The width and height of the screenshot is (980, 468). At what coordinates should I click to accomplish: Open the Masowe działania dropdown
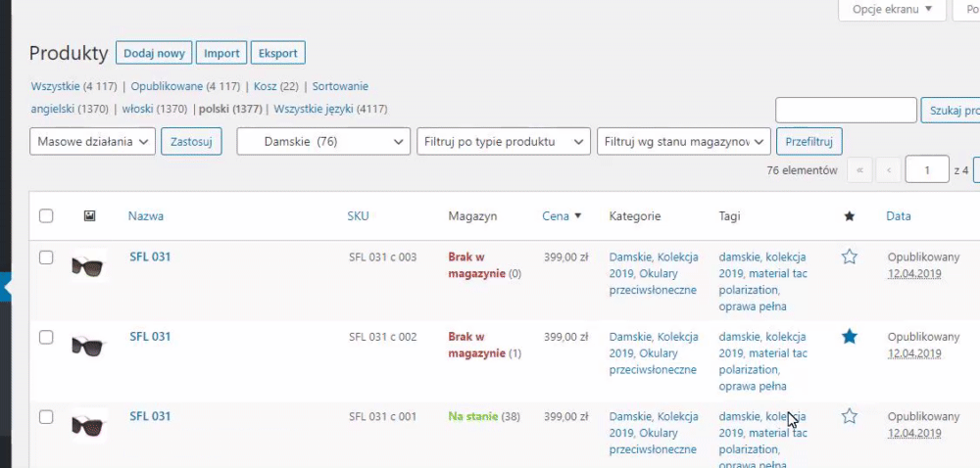(92, 142)
